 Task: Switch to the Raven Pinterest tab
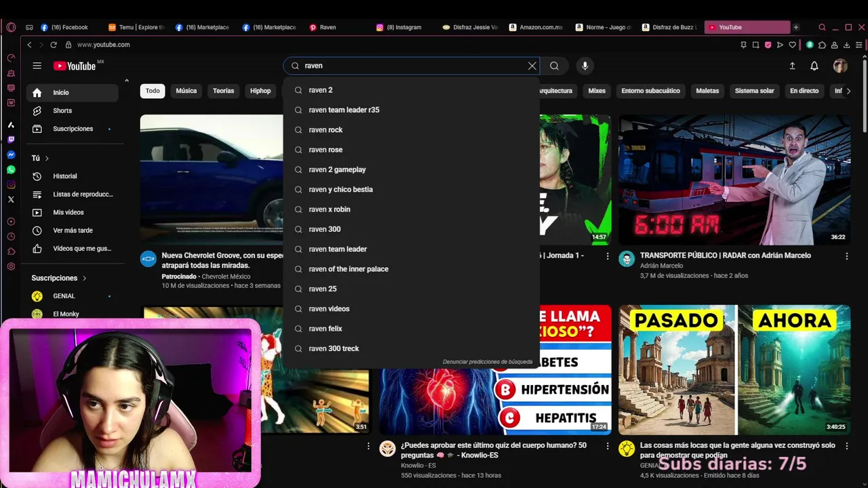(336, 27)
